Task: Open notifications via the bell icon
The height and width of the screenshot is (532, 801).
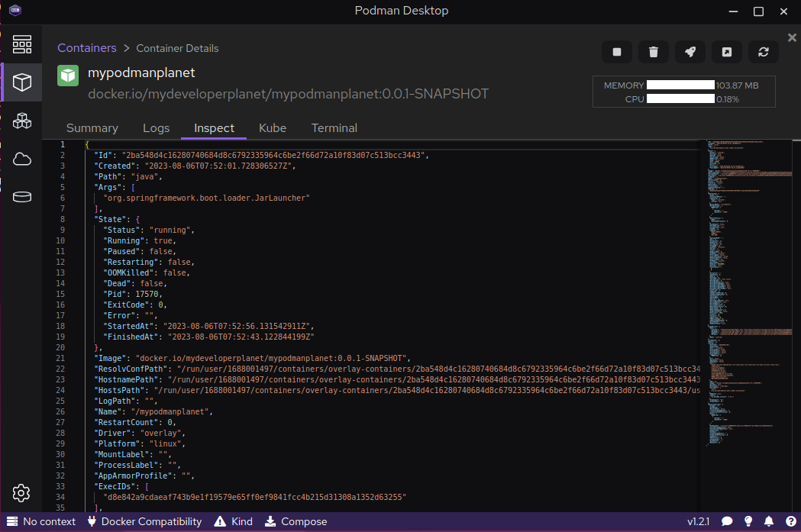Action: (770, 521)
